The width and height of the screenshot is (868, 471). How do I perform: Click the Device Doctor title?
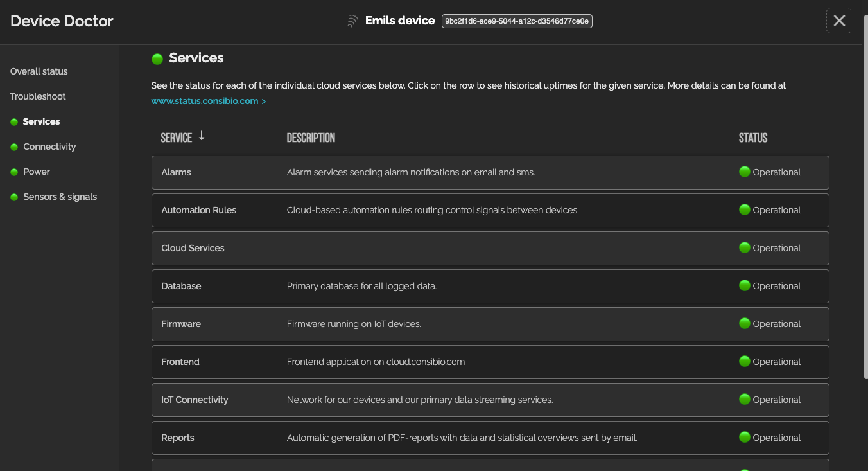pyautogui.click(x=62, y=21)
